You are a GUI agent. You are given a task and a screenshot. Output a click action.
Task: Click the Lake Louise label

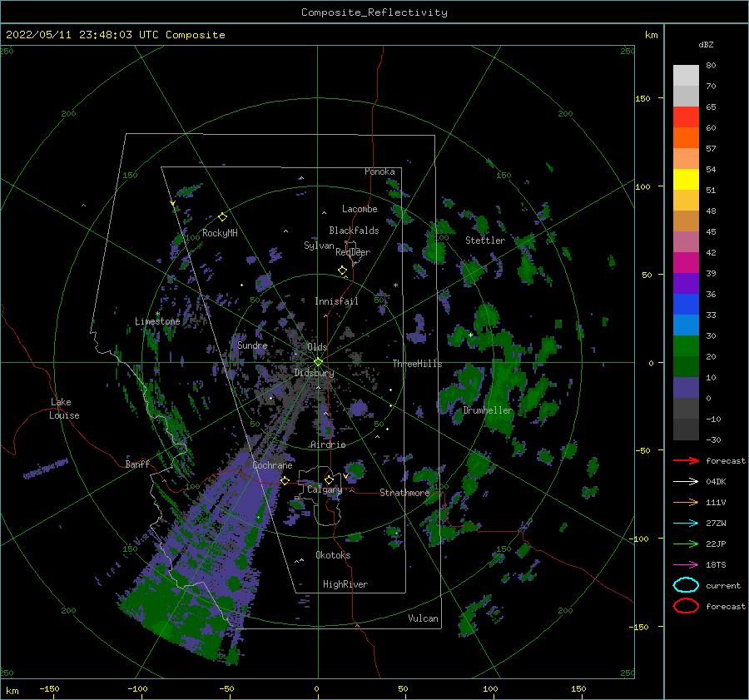coord(64,409)
